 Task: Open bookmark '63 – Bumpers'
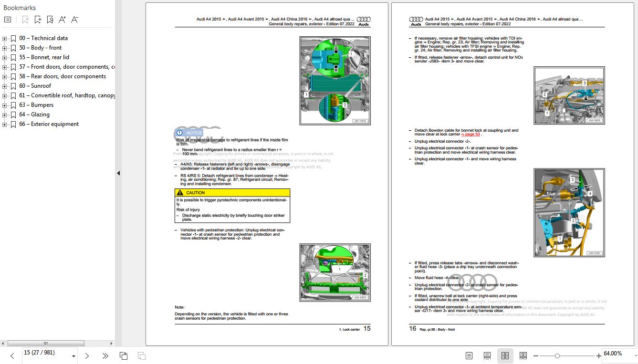(36, 105)
